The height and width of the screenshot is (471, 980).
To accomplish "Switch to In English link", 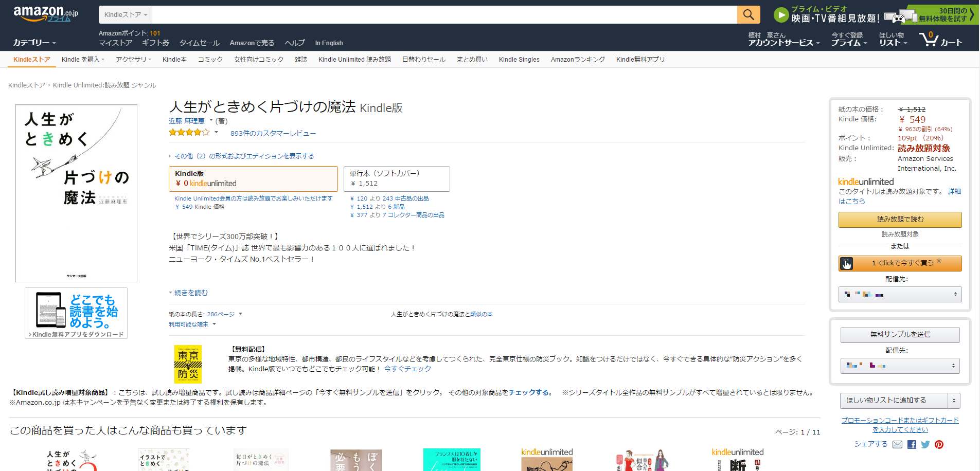I will [329, 43].
